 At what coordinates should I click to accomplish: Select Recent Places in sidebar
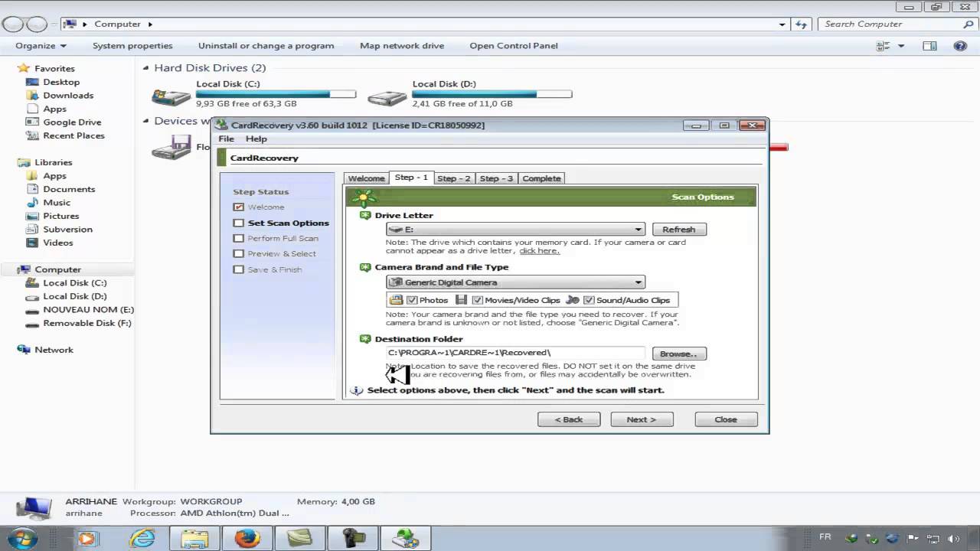73,135
